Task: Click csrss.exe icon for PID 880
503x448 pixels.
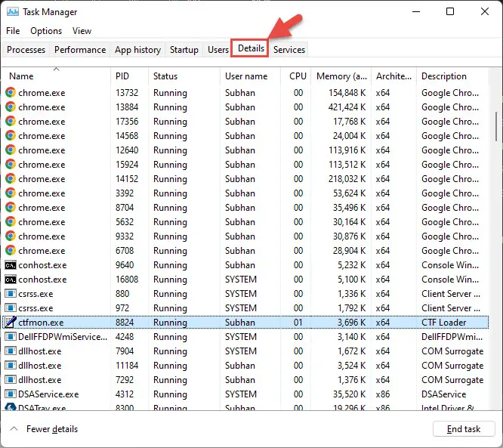Action: tap(11, 294)
